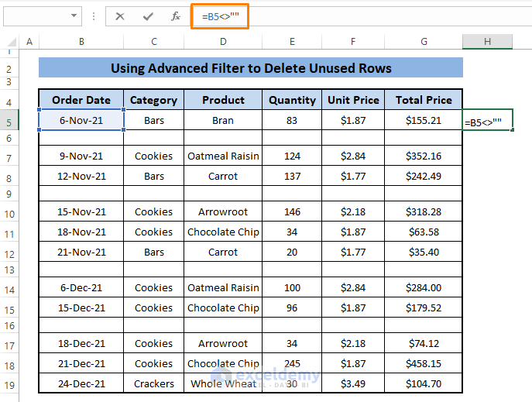Select the quantity cell 124
This screenshot has height=402, width=532.
click(x=292, y=156)
